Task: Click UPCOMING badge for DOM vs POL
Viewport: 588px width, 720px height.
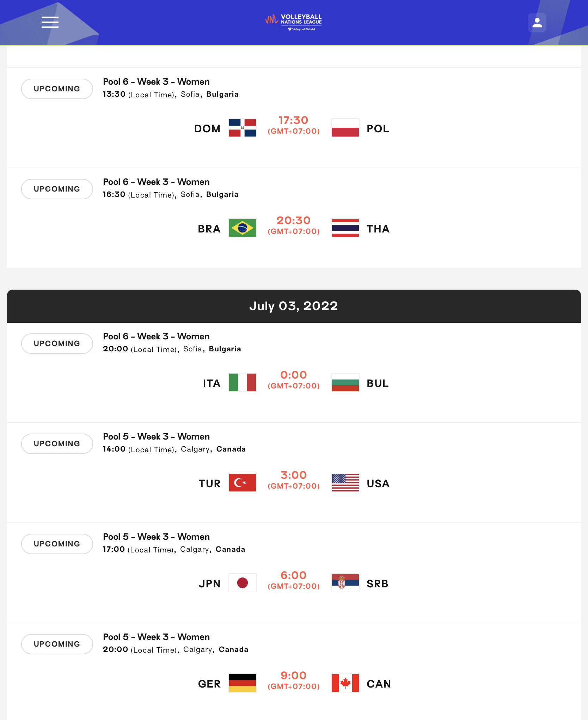Action: [x=57, y=89]
